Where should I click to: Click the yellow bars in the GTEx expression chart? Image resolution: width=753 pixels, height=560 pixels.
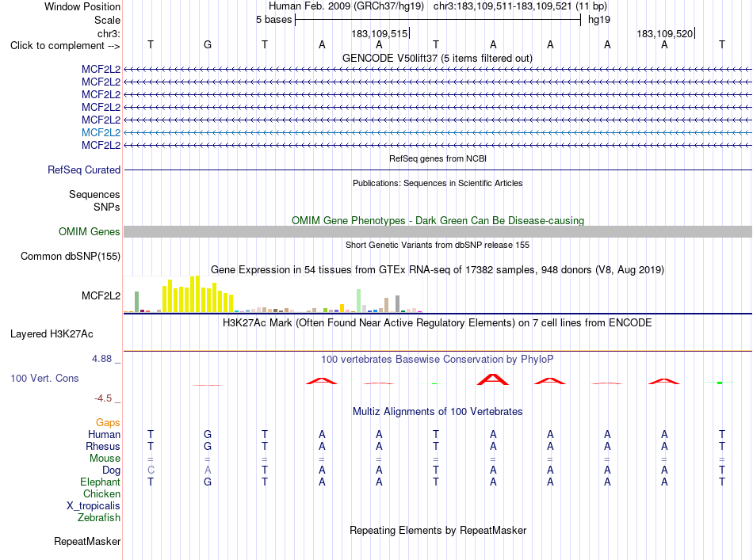(x=198, y=295)
